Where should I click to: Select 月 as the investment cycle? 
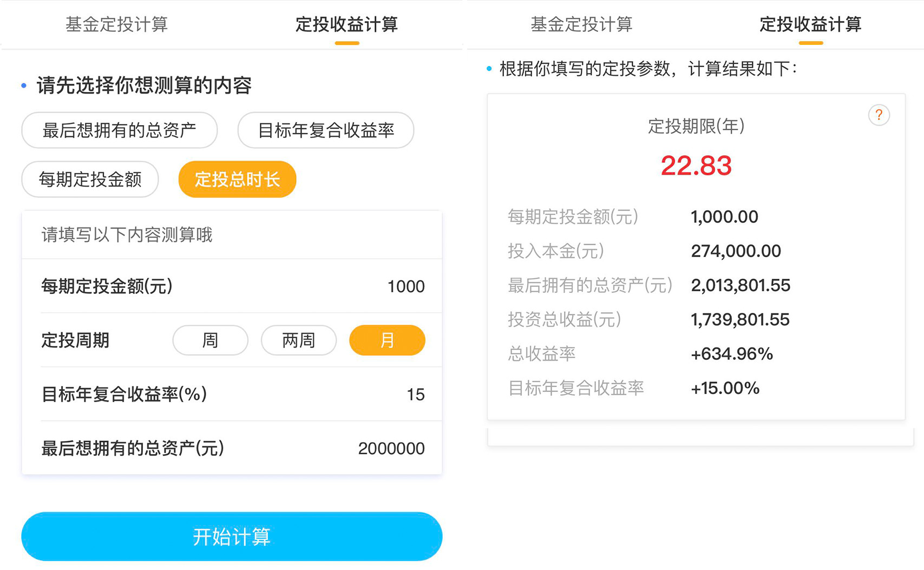point(387,340)
